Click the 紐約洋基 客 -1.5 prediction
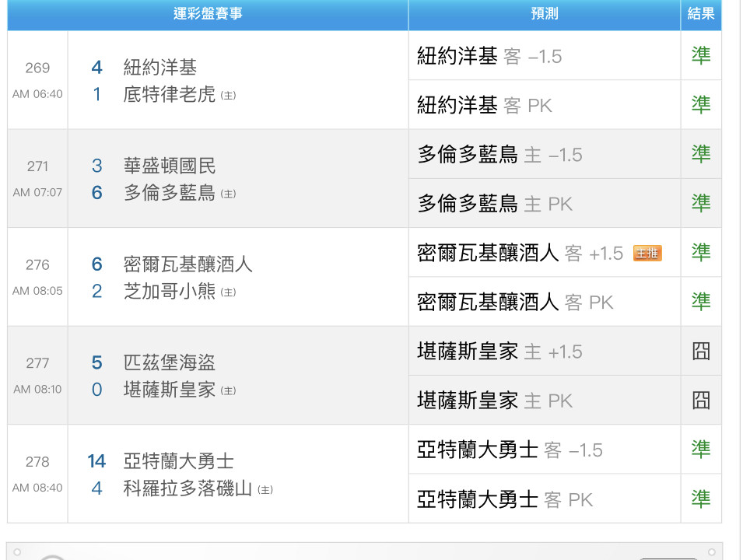This screenshot has width=750, height=560. pyautogui.click(x=489, y=56)
